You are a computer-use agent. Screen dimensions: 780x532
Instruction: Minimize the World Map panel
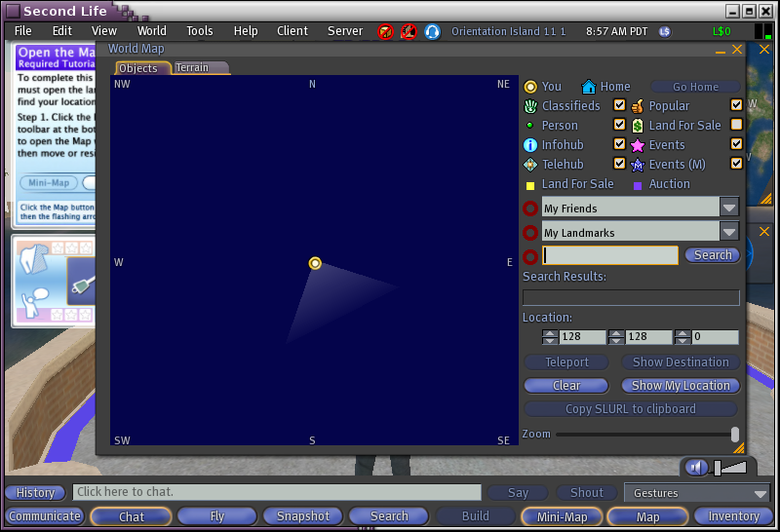[x=721, y=50]
